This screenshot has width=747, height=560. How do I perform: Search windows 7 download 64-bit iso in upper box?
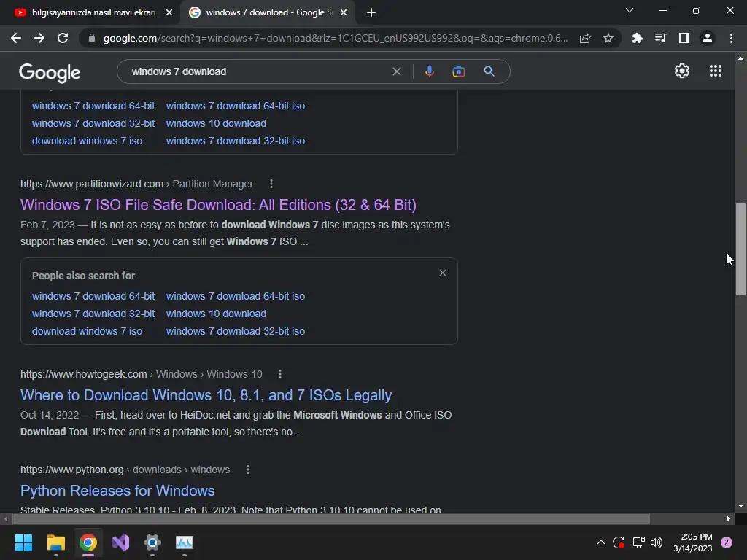236,106
